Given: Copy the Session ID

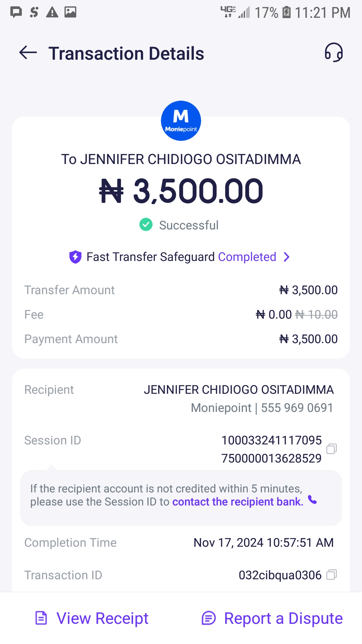Looking at the screenshot, I should pyautogui.click(x=331, y=449).
